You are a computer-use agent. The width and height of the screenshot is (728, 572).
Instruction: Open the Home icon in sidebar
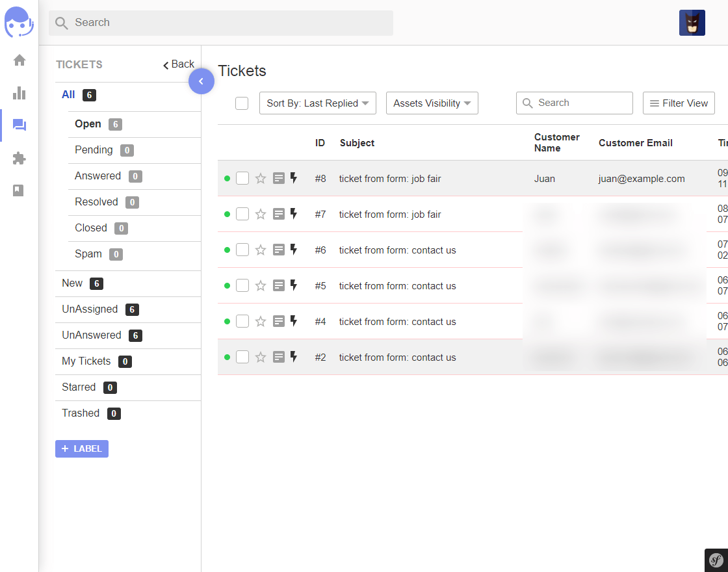point(19,60)
